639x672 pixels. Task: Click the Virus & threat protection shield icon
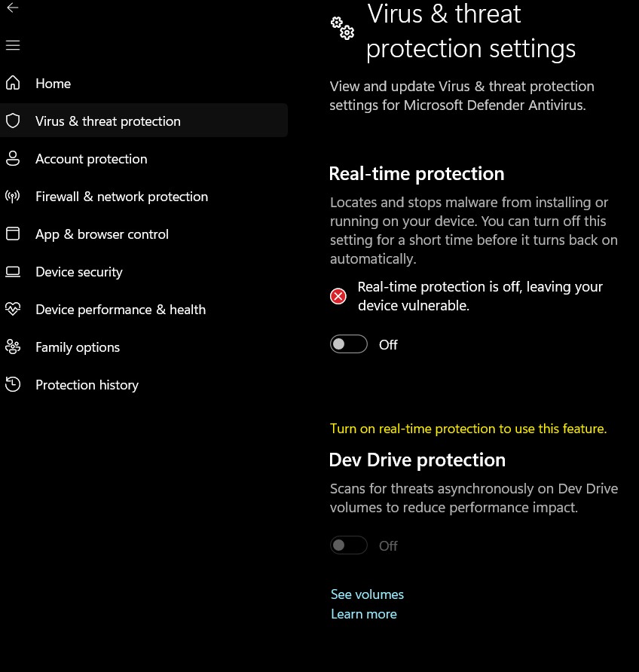[12, 121]
